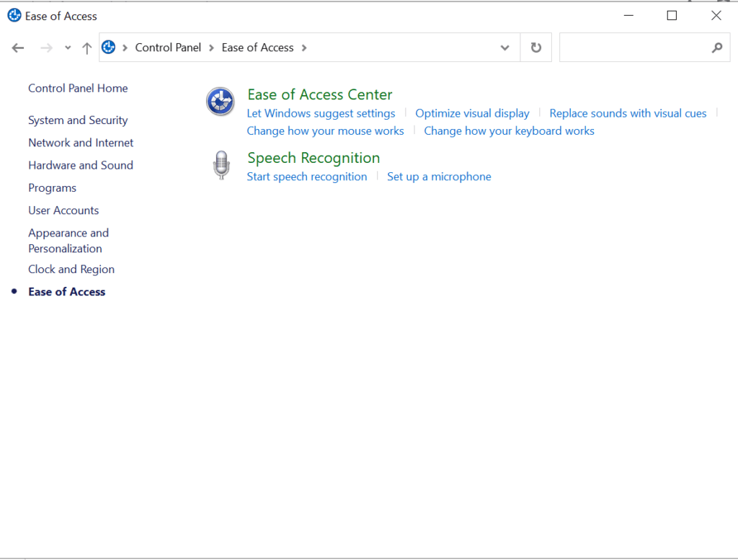
Task: Click the Speech Recognition microphone icon
Action: point(221,165)
